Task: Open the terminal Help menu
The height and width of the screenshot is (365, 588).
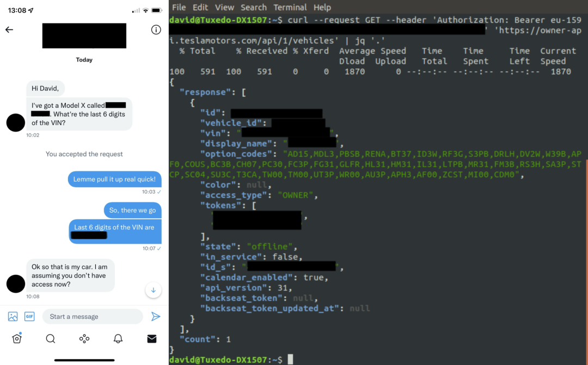Action: (322, 7)
